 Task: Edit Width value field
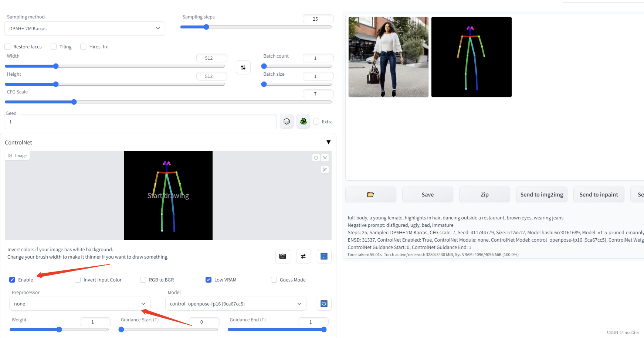[x=211, y=58]
